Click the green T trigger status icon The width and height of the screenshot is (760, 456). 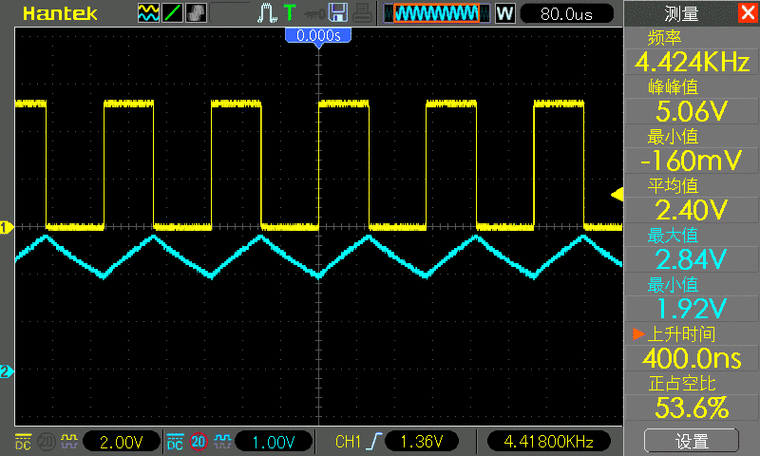(x=290, y=13)
